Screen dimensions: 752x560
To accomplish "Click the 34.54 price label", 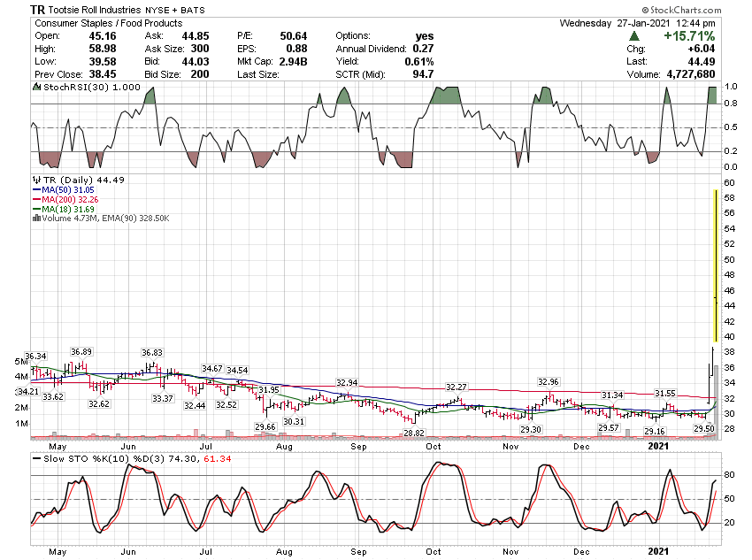I will 237,370.
